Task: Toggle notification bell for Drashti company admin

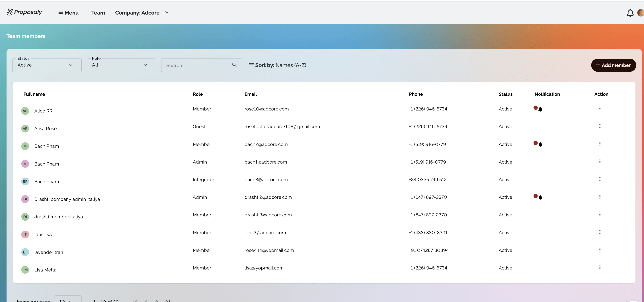Action: (540, 198)
